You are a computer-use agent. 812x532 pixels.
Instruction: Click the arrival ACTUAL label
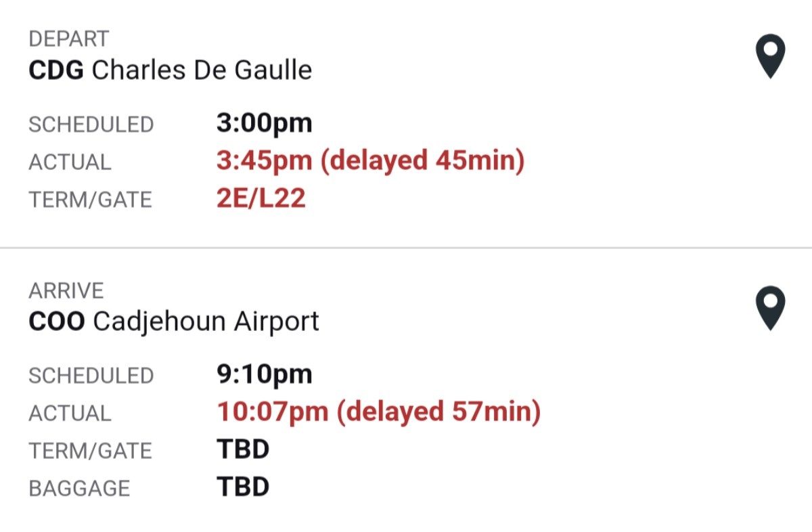click(70, 413)
